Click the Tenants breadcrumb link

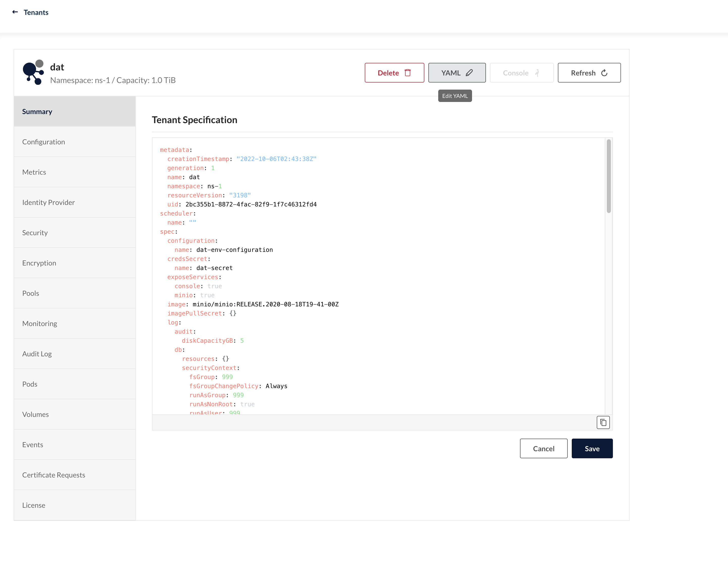(x=36, y=13)
